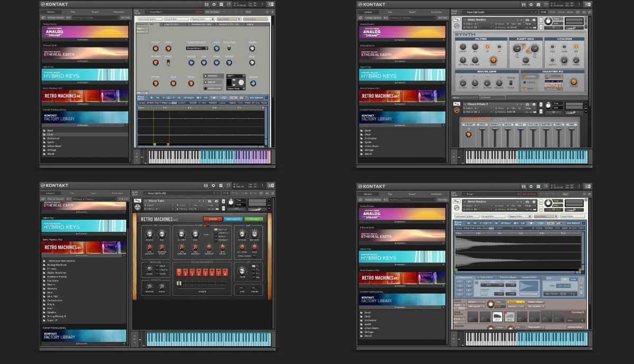This screenshot has height=364, width=634.
Task: Open the Selected Note ClosedHihat 1 dropdown
Action: [197, 48]
